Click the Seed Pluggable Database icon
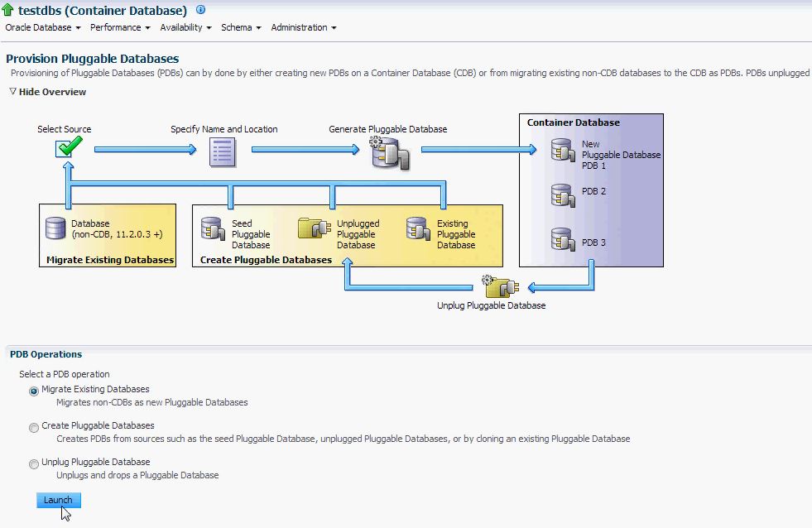Screen dimensions: 812x528 pos(214,230)
